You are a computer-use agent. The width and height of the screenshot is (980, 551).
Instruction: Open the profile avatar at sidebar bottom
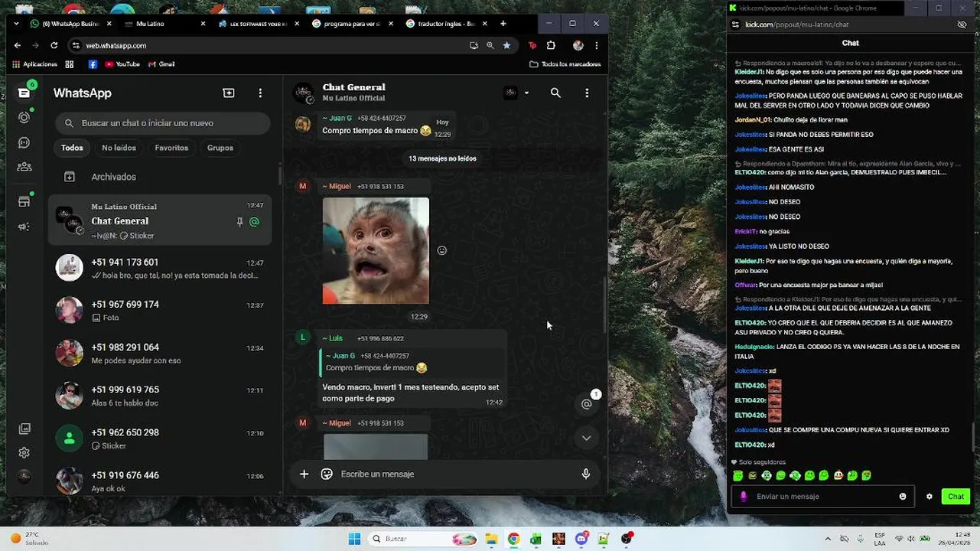click(24, 476)
